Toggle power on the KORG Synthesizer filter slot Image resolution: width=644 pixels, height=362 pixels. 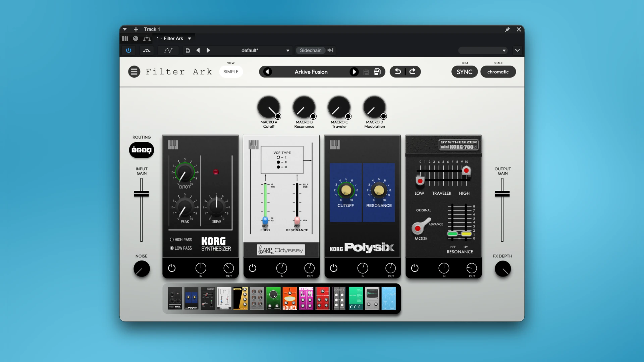(172, 268)
